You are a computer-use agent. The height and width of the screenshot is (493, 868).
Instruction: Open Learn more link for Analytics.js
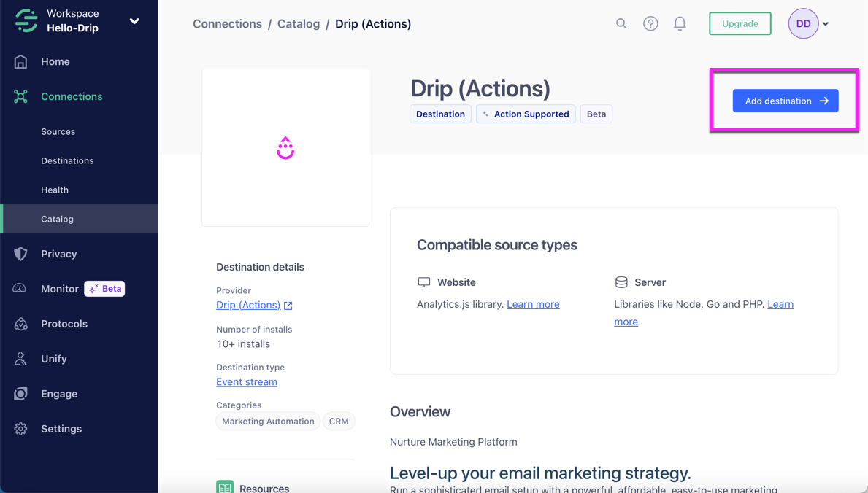tap(533, 304)
